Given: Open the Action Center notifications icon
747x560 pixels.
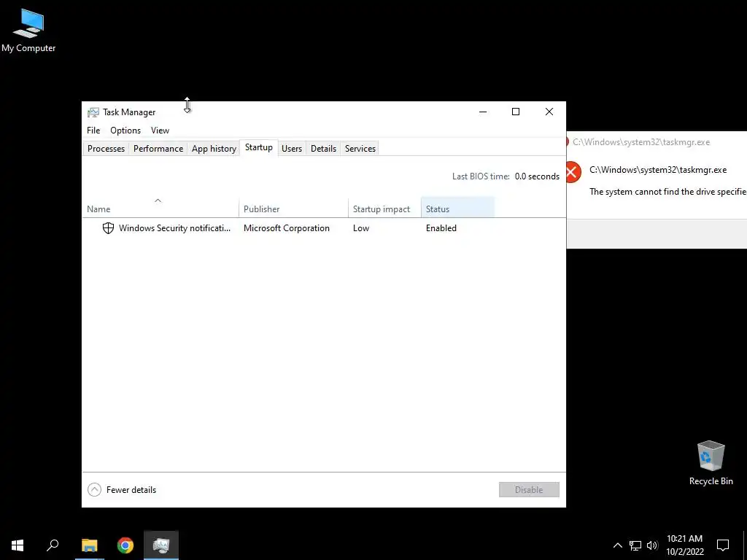Looking at the screenshot, I should (x=723, y=545).
